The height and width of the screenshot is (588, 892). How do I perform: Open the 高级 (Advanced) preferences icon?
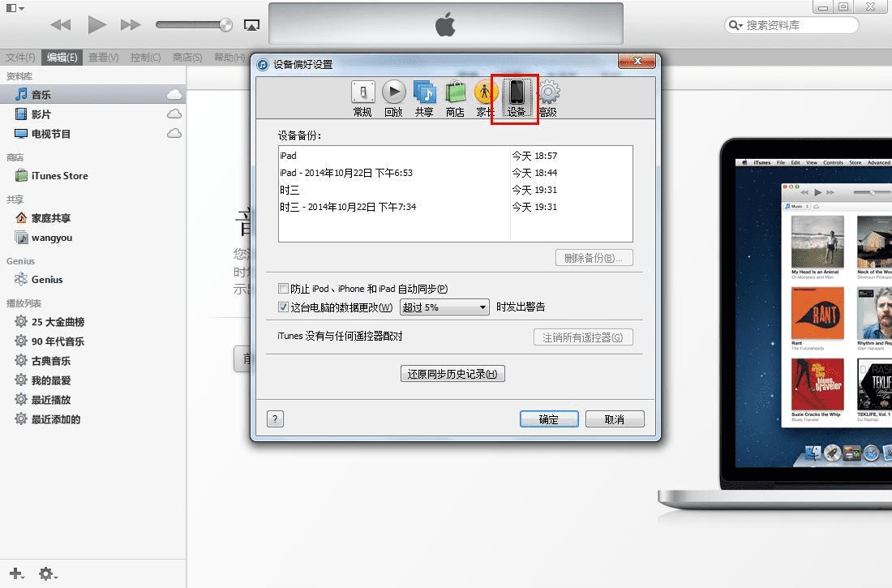click(x=548, y=96)
